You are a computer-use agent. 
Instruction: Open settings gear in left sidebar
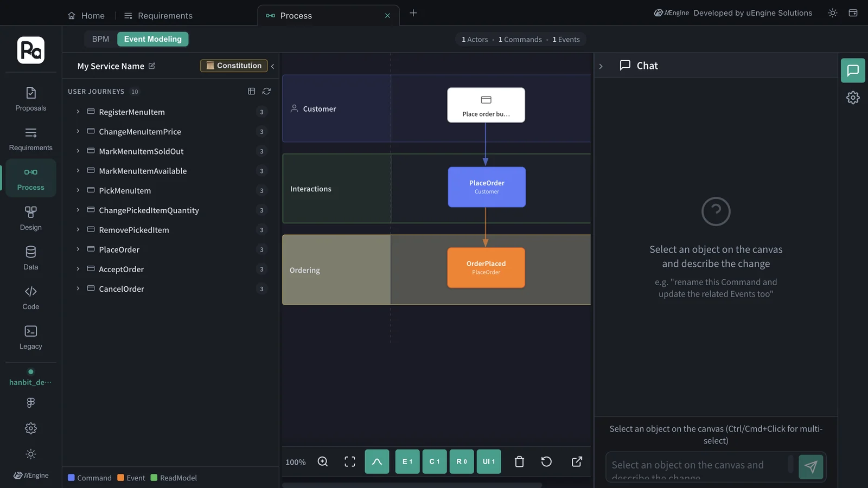[x=31, y=428]
